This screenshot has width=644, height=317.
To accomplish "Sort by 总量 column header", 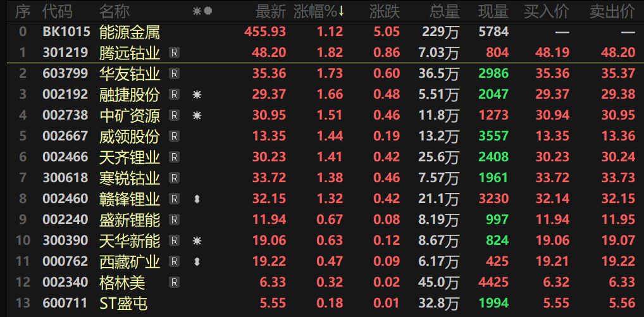I will pyautogui.click(x=444, y=12).
